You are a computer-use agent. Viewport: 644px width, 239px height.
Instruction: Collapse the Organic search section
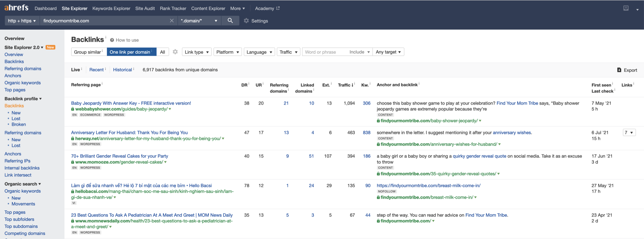[23, 184]
